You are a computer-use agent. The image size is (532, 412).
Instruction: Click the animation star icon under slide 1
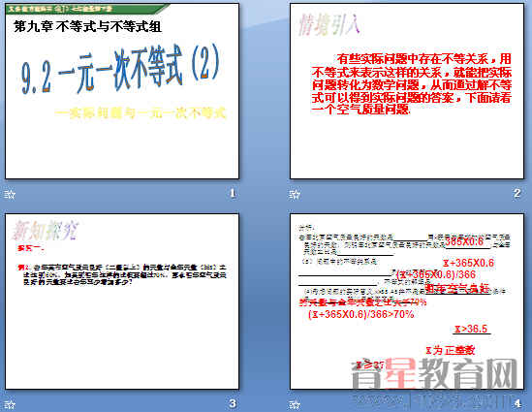[10, 195]
